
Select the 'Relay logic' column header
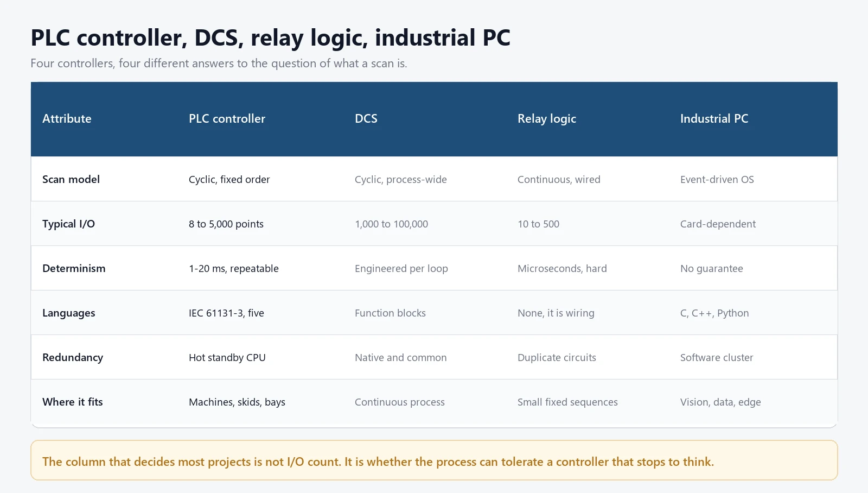pos(547,119)
